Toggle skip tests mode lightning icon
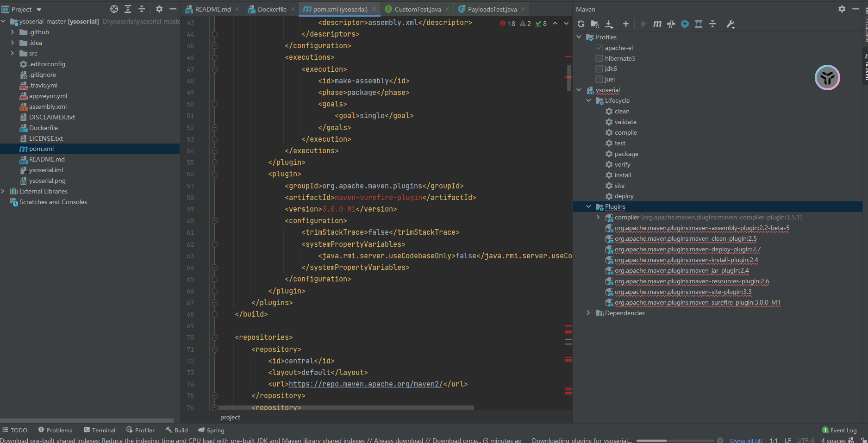 click(685, 24)
